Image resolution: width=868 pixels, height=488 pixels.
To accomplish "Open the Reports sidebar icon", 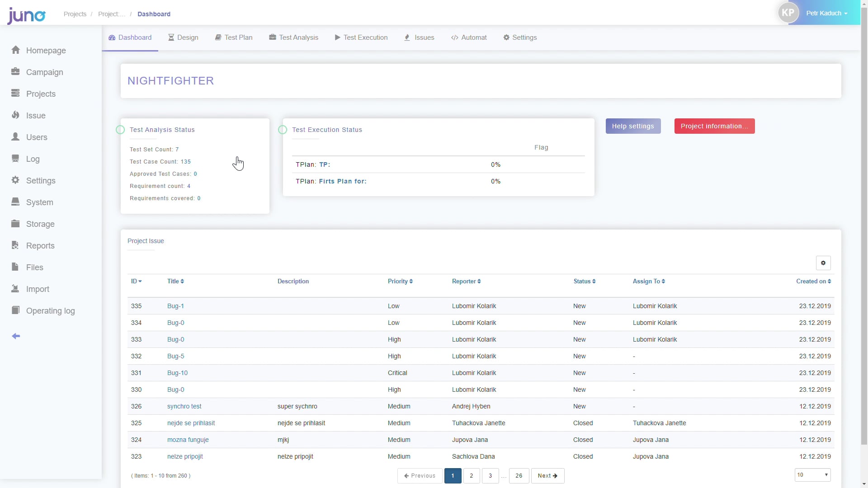I will click(16, 245).
